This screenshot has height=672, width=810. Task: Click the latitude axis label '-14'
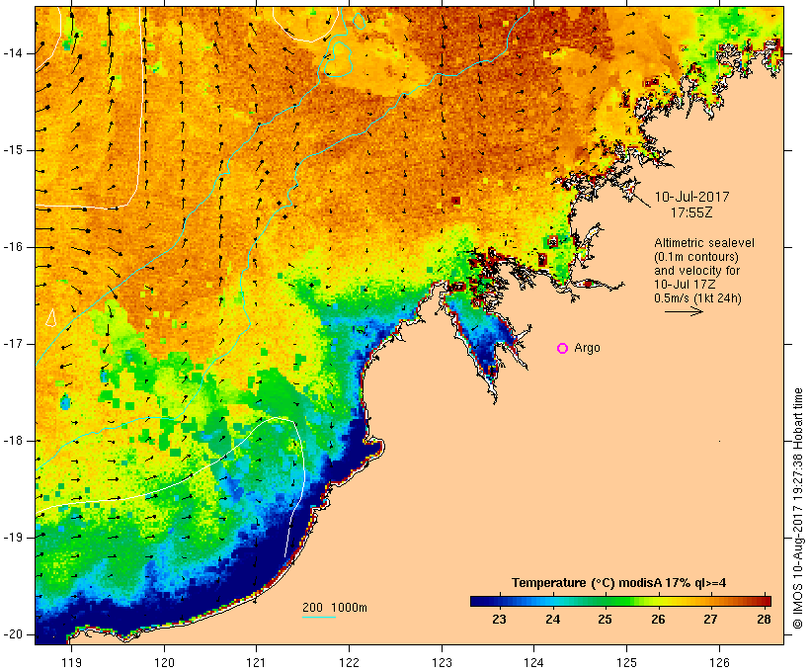pyautogui.click(x=13, y=53)
